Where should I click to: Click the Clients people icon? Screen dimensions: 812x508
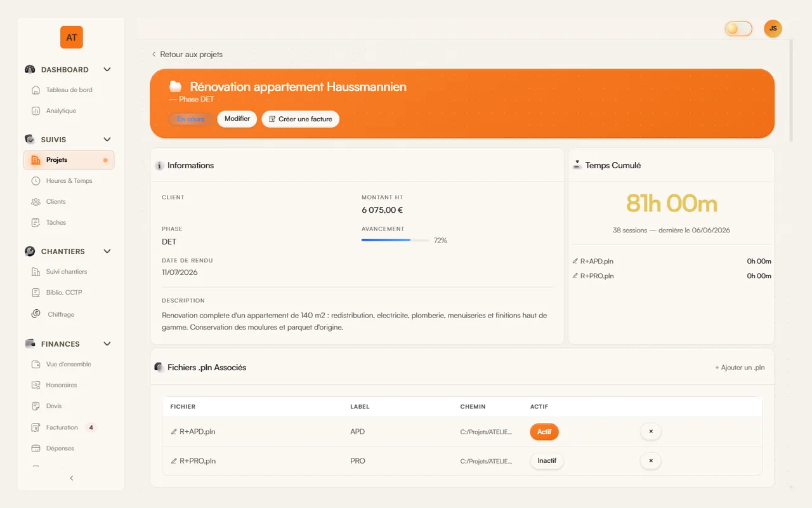[36, 202]
